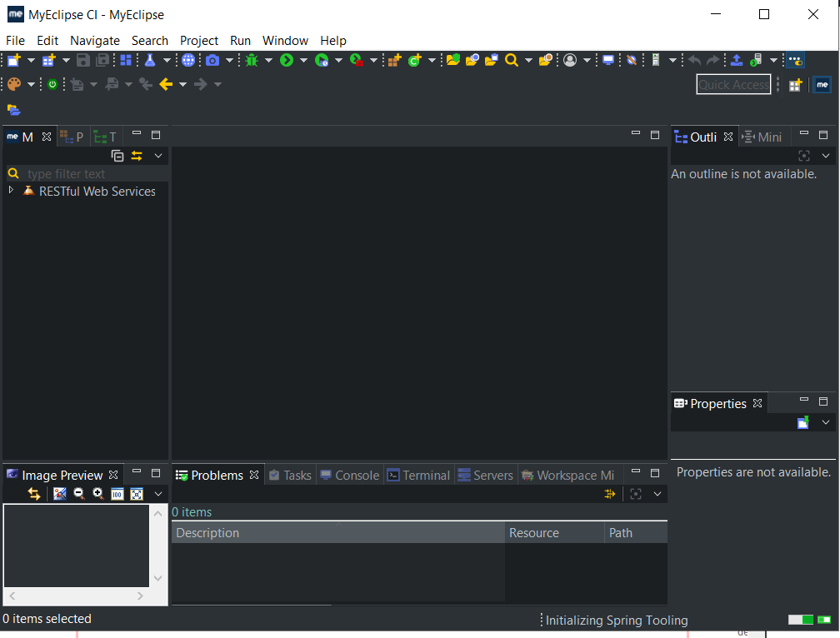Switch to the Console tab

coord(350,476)
